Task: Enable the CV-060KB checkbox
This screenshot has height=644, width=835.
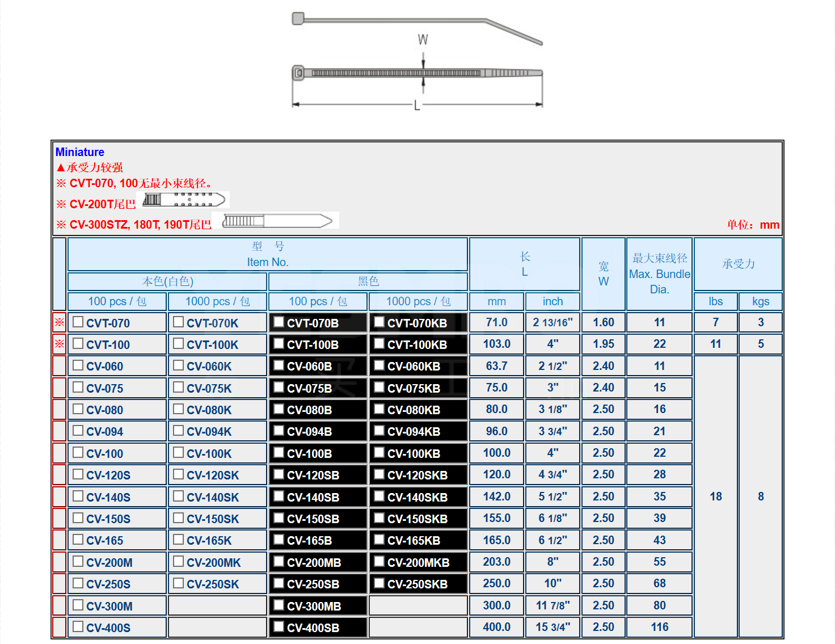Action: tap(379, 365)
